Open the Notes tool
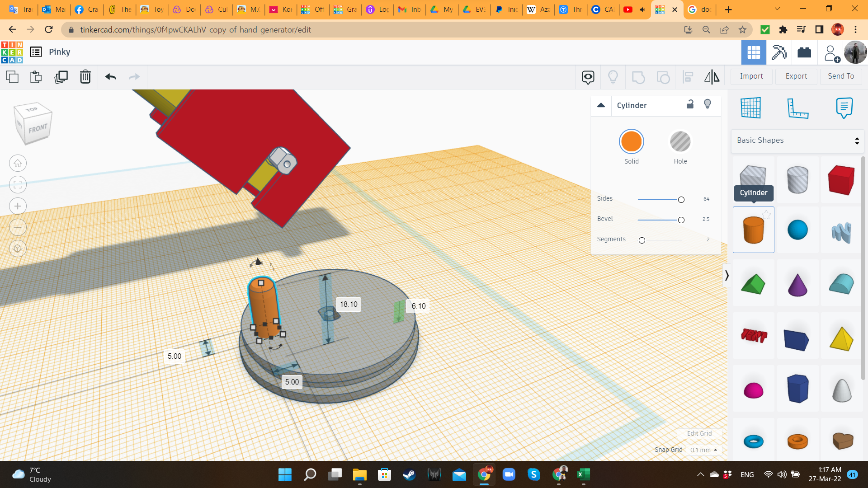This screenshot has height=488, width=868. click(x=844, y=108)
